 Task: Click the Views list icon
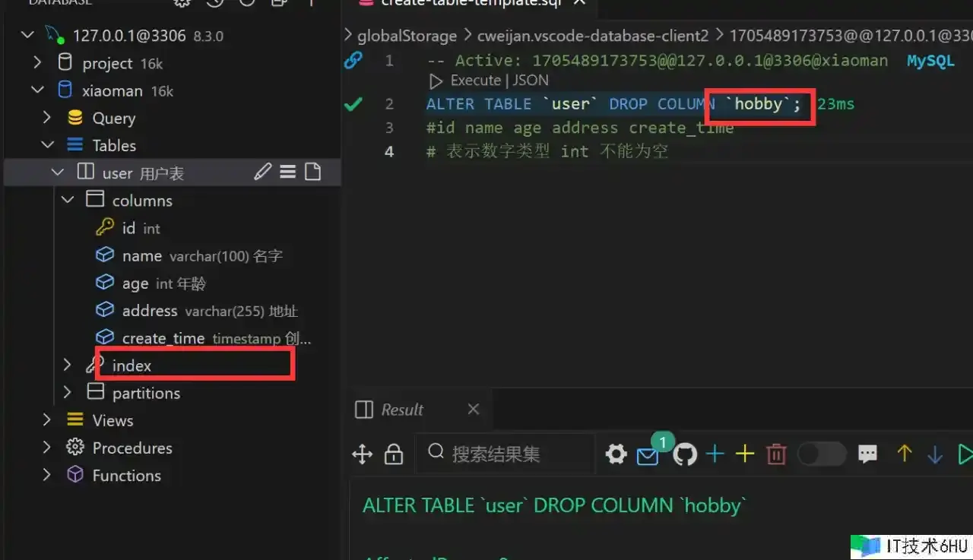75,420
